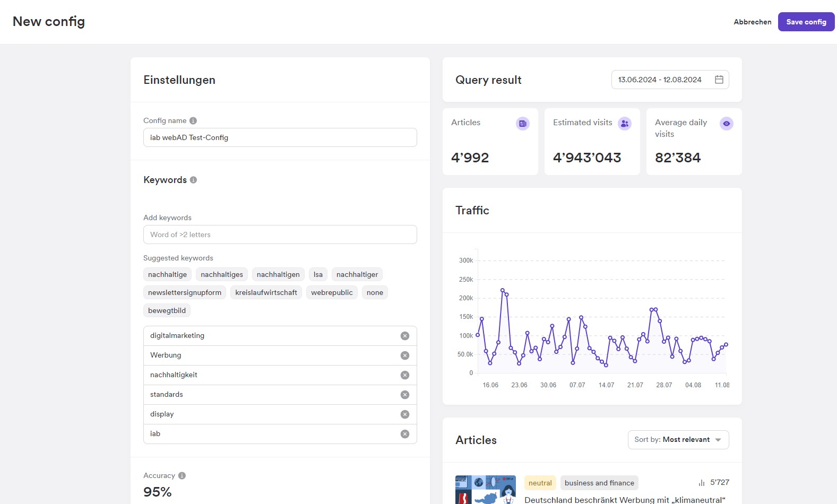This screenshot has width=837, height=504.
Task: Click the Average daily visits eye icon
Action: coord(726,124)
